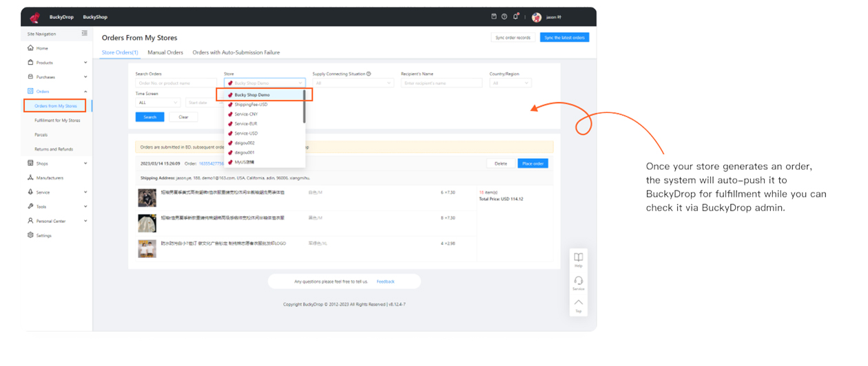Click the Shops store icon
The height and width of the screenshot is (366, 868).
point(30,164)
